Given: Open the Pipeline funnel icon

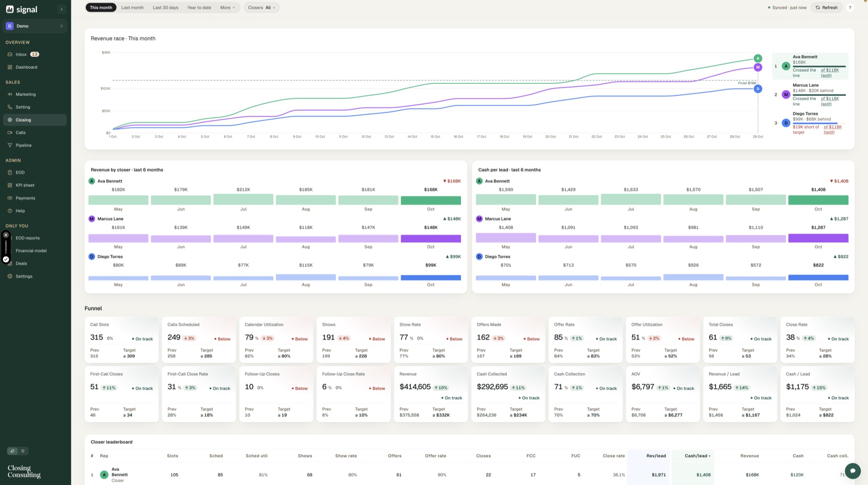Looking at the screenshot, I should [x=10, y=145].
